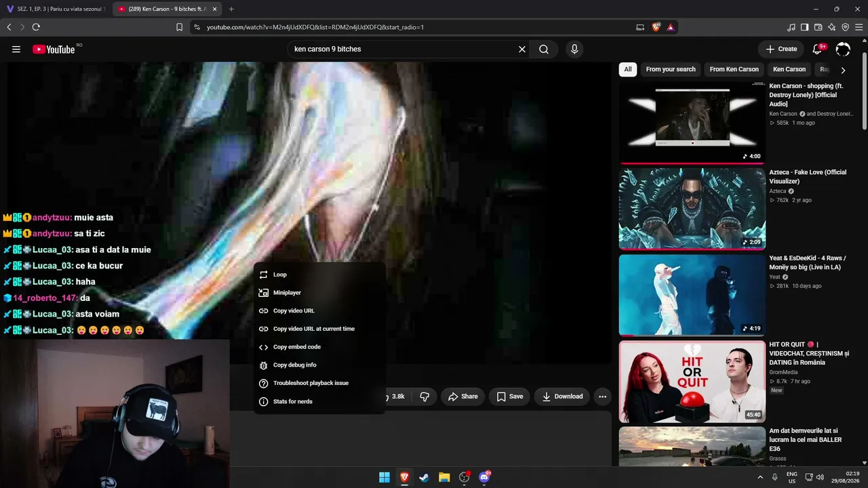
Task: Open the Brave Wallet icon
Action: pos(818,27)
